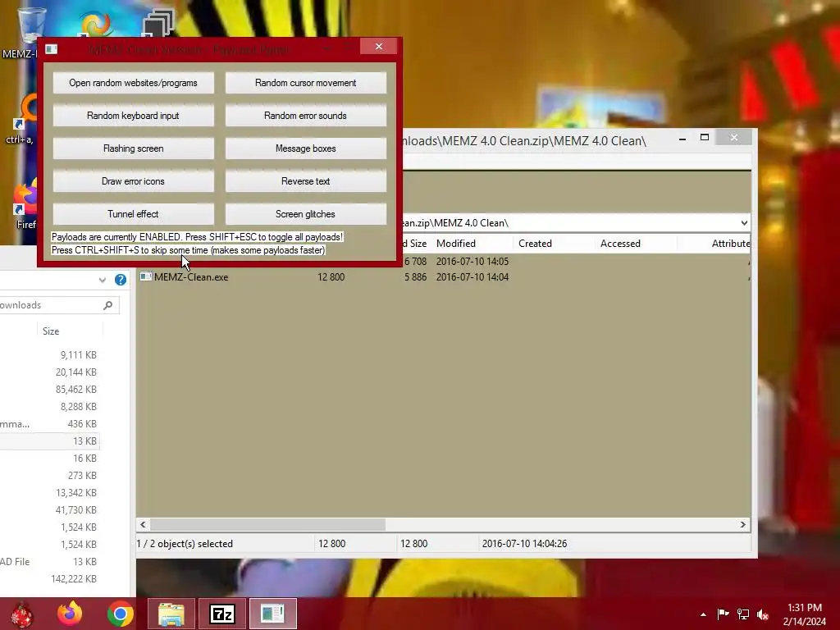Select the 142,222 KB file row
This screenshot has height=630, width=840.
pos(49,578)
